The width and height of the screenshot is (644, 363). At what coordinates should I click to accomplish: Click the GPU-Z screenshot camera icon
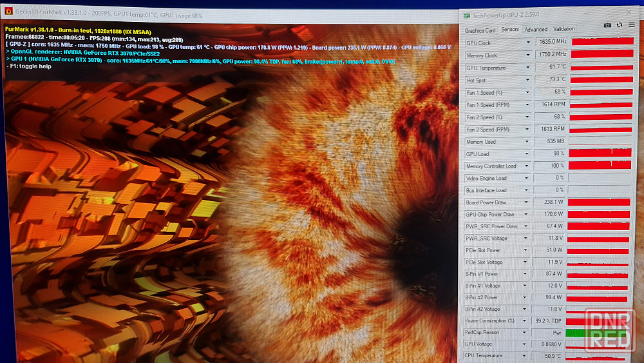point(607,26)
